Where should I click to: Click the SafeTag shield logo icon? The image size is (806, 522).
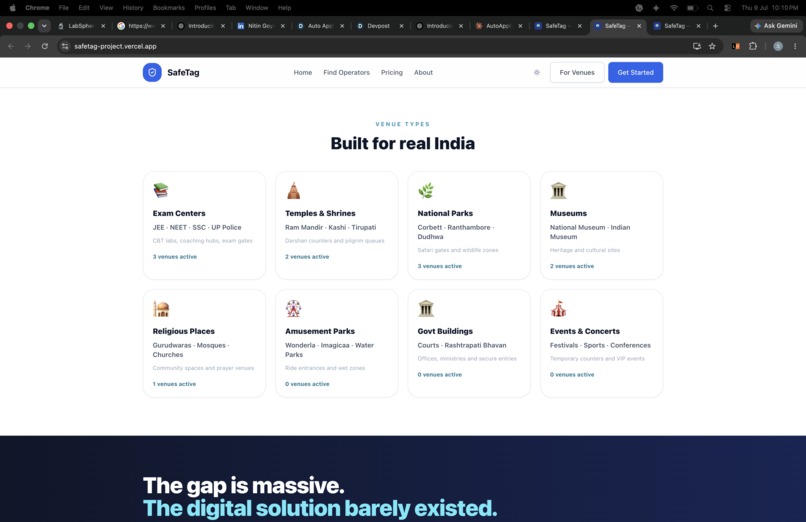point(152,72)
